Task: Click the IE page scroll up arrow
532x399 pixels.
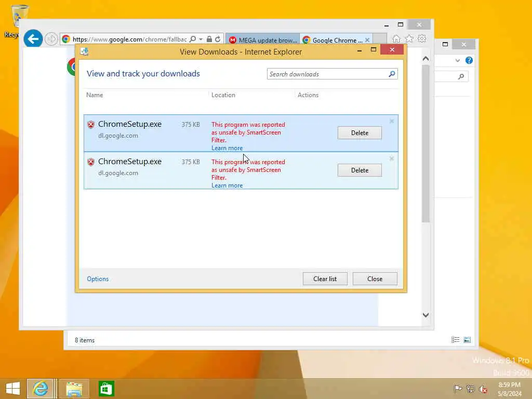Action: point(426,59)
